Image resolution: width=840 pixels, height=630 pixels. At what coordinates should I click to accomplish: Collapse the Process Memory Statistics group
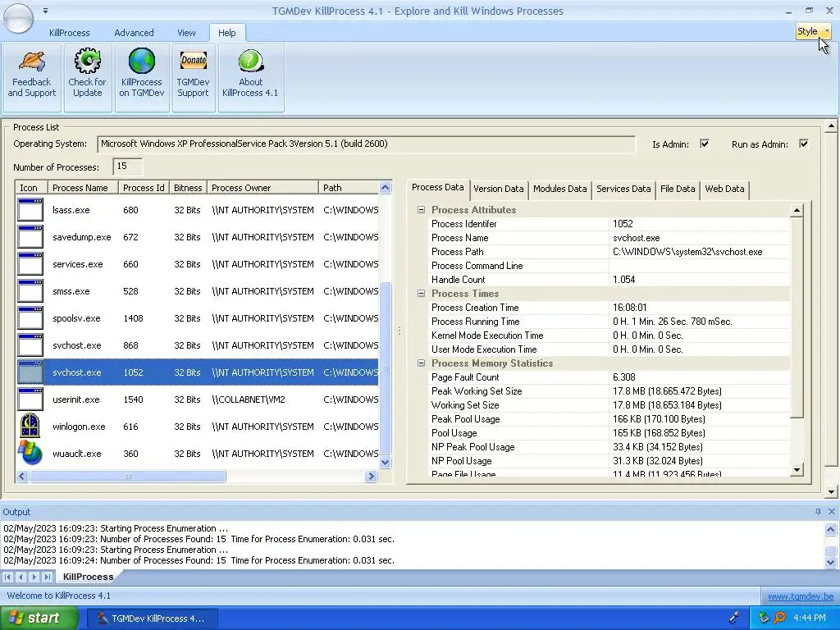(421, 363)
